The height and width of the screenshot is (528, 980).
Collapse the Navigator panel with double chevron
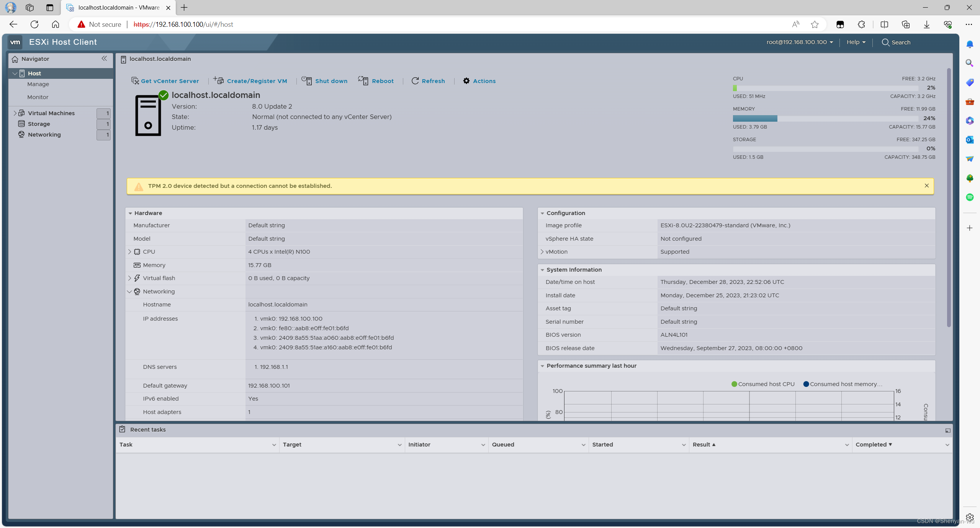point(104,59)
